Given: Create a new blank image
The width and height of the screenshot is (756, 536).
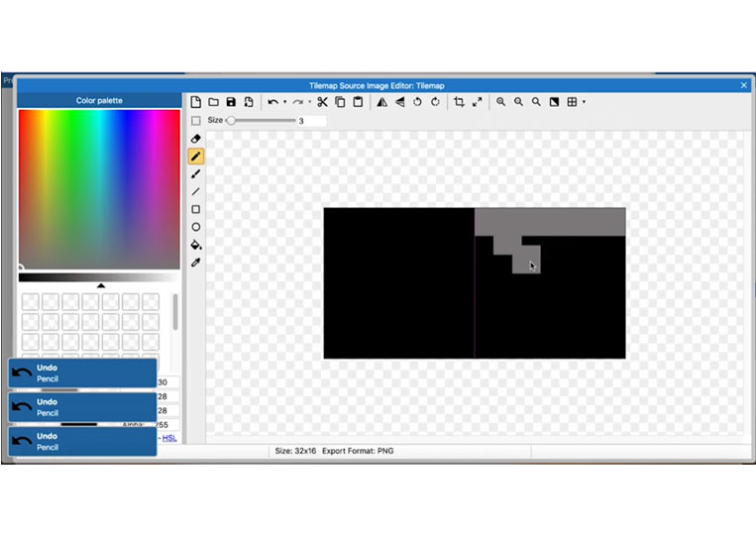Looking at the screenshot, I should pos(196,102).
